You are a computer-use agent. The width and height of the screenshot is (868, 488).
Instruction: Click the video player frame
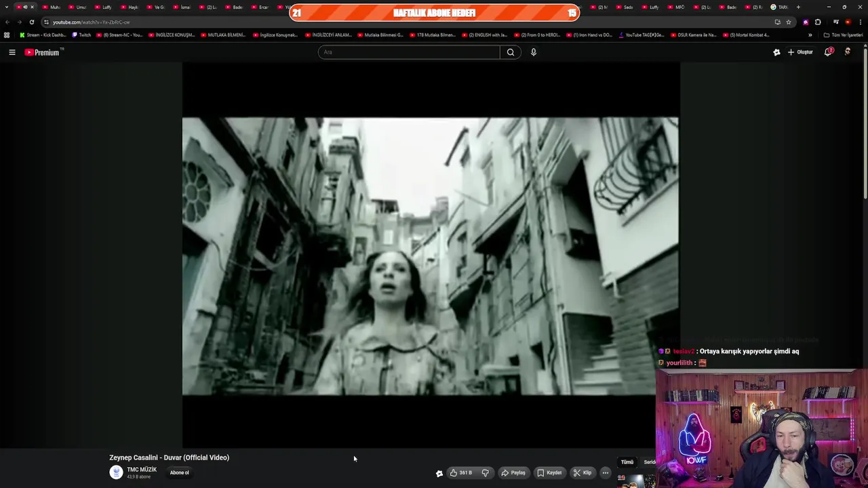pos(430,256)
